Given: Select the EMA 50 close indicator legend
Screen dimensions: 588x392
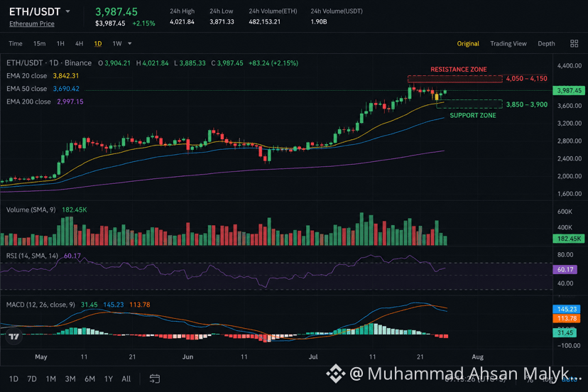Looking at the screenshot, I should 26,89.
